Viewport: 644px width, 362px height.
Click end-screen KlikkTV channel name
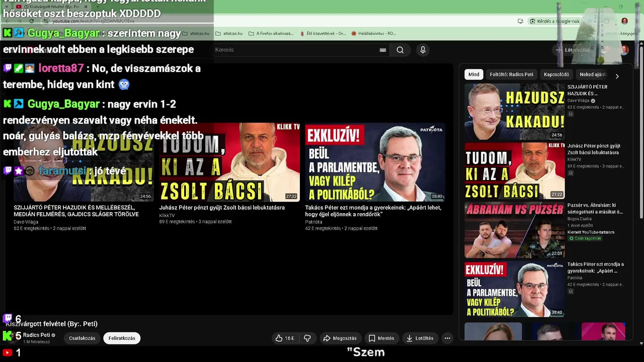pyautogui.click(x=167, y=216)
